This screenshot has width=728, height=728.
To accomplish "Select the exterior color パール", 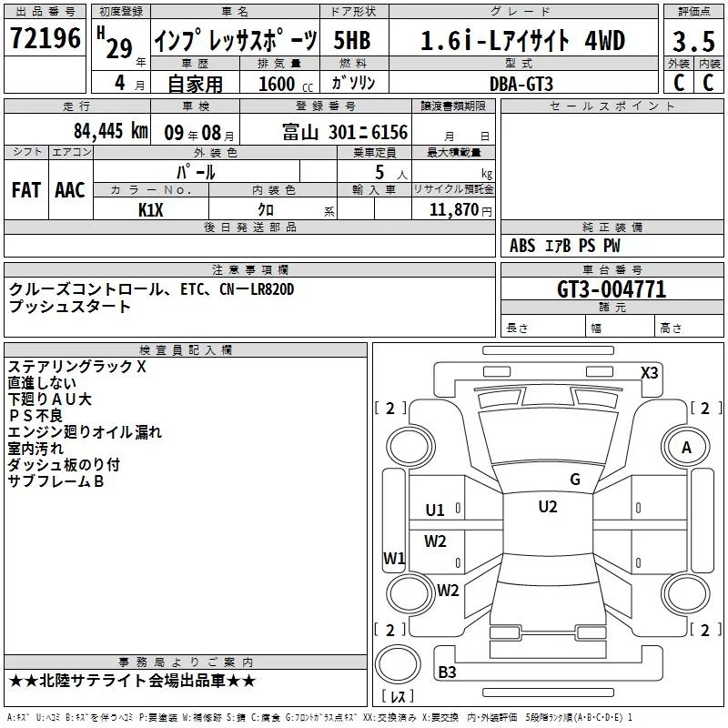I will (196, 172).
